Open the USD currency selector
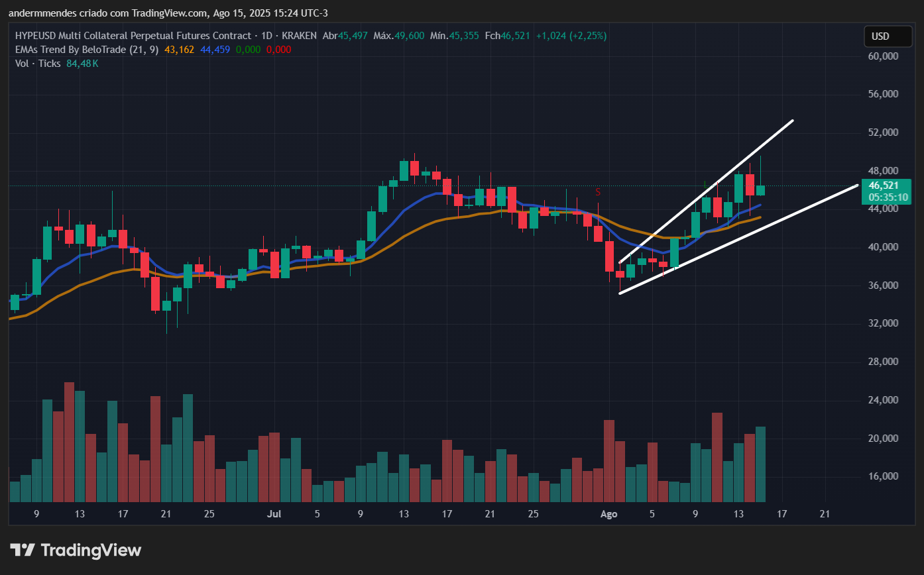The height and width of the screenshot is (575, 924). coord(888,36)
